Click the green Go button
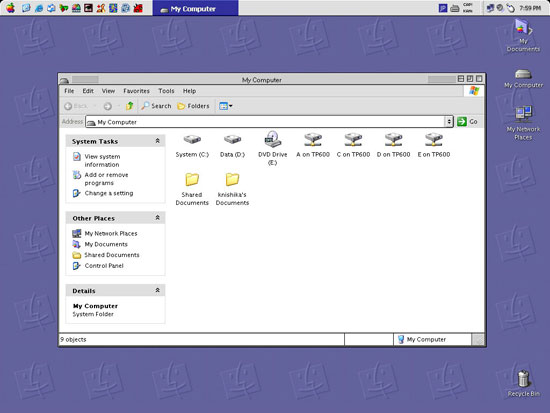 click(467, 121)
